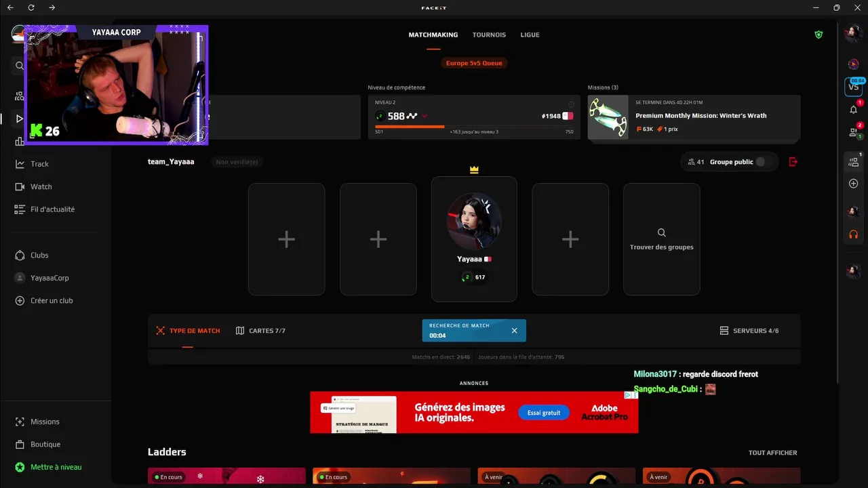Image resolution: width=868 pixels, height=488 pixels.
Task: Open the party lobby icon in right bar
Action: pos(853,161)
